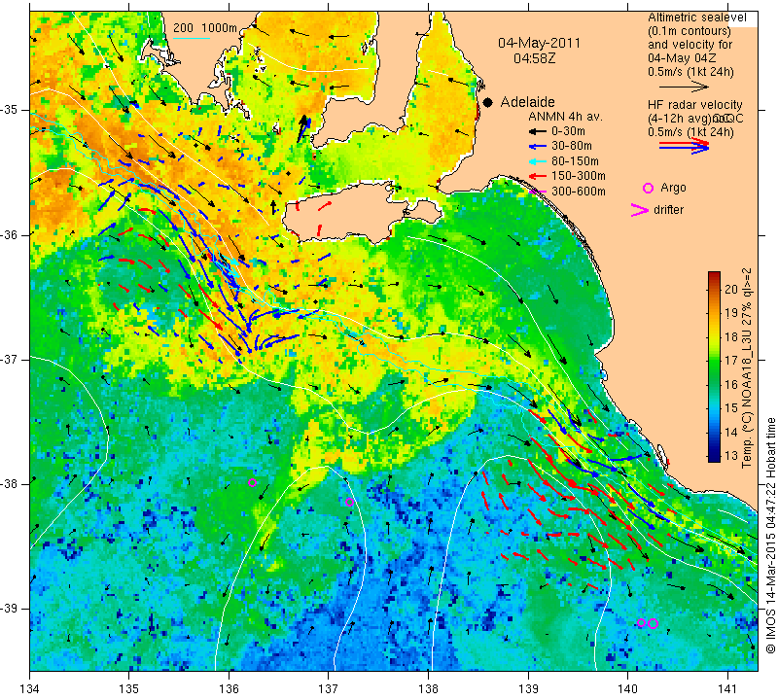Image resolution: width=778 pixels, height=700 pixels.
Task: Click the magenta drifter legend symbol
Action: (640, 210)
